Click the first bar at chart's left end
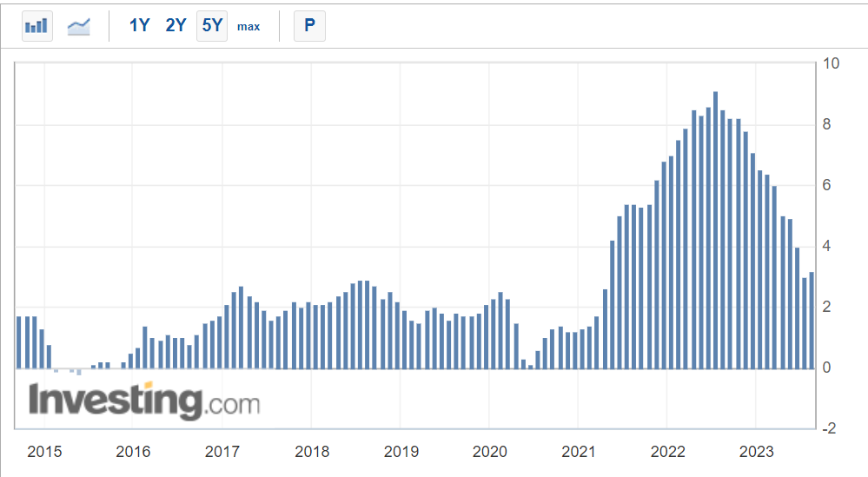 pos(19,342)
